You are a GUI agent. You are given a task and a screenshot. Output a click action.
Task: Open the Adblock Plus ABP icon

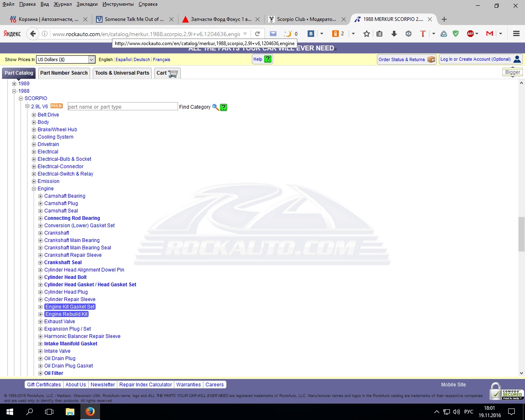(470, 34)
